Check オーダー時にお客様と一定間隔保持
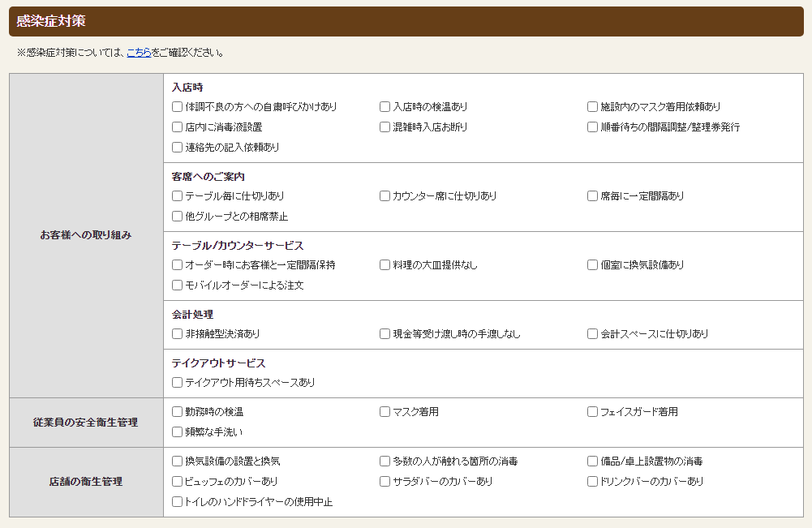This screenshot has height=528, width=812. 177,264
